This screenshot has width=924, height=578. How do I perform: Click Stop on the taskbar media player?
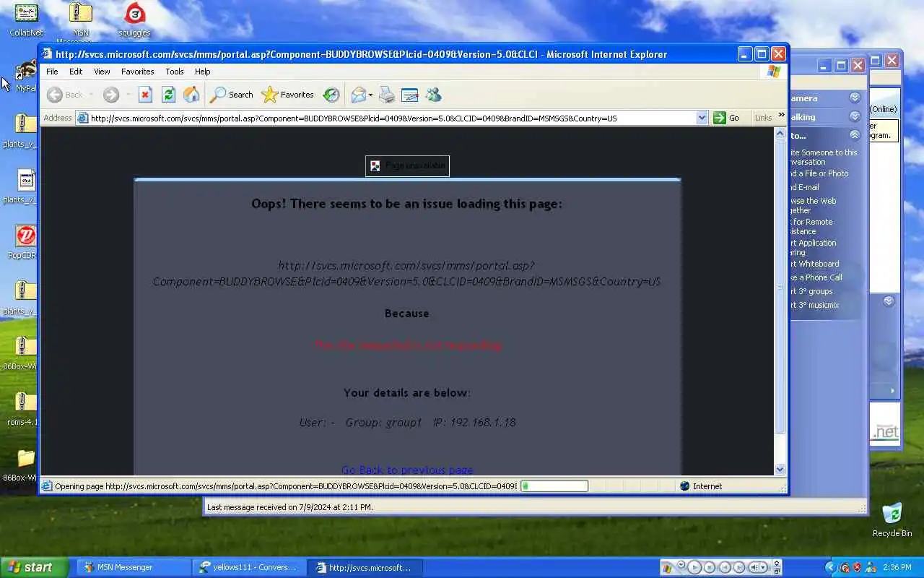click(710, 567)
